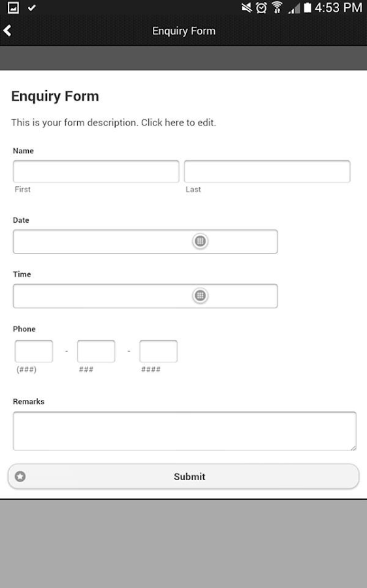The width and height of the screenshot is (367, 588).
Task: Click the middle three-digit phone box
Action: (x=96, y=351)
